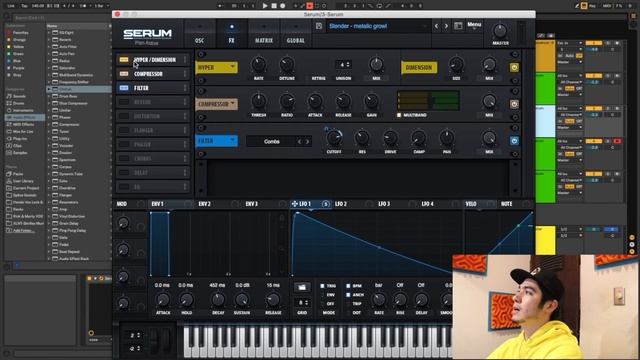Viewport: 640px width, 360px height.
Task: Select the LFO 2 tab
Action: pos(341,204)
